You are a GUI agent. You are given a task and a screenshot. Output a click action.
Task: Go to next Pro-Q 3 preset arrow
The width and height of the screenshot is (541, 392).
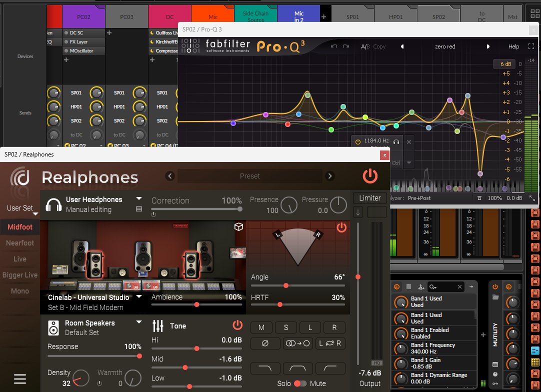point(488,46)
